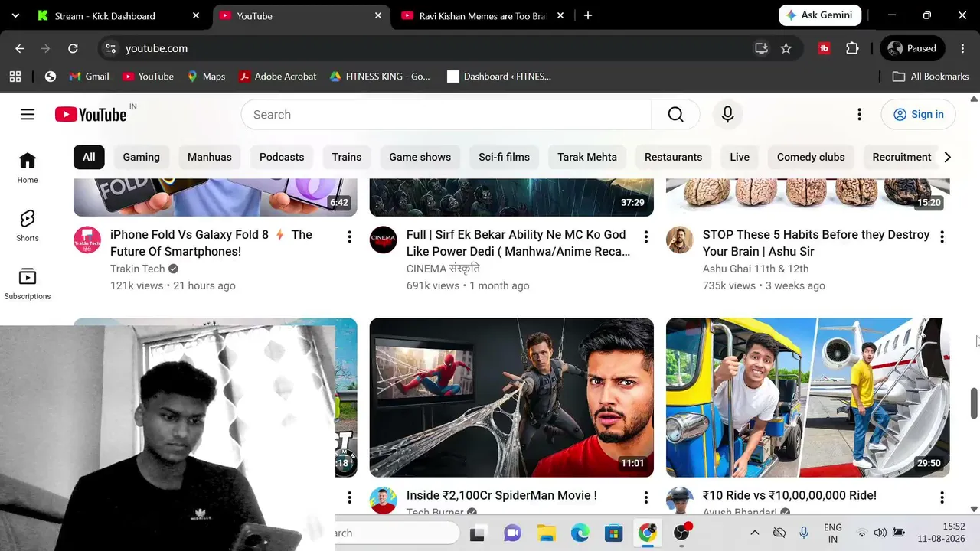Go back in Chrome
This screenshot has width=980, height=551.
coord(20,48)
